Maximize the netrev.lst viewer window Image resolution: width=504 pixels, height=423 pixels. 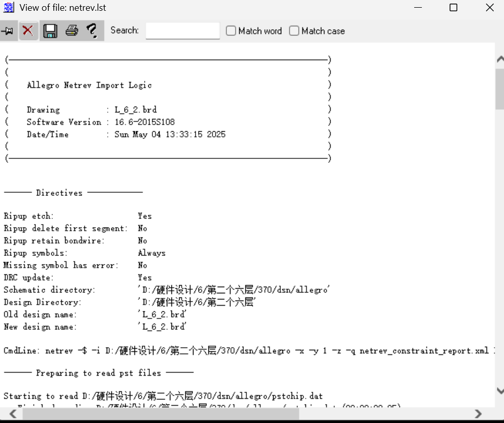click(x=453, y=7)
